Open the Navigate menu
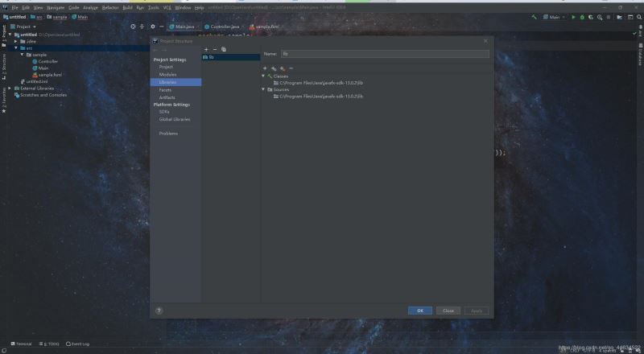This screenshot has height=354, width=644. (x=56, y=8)
